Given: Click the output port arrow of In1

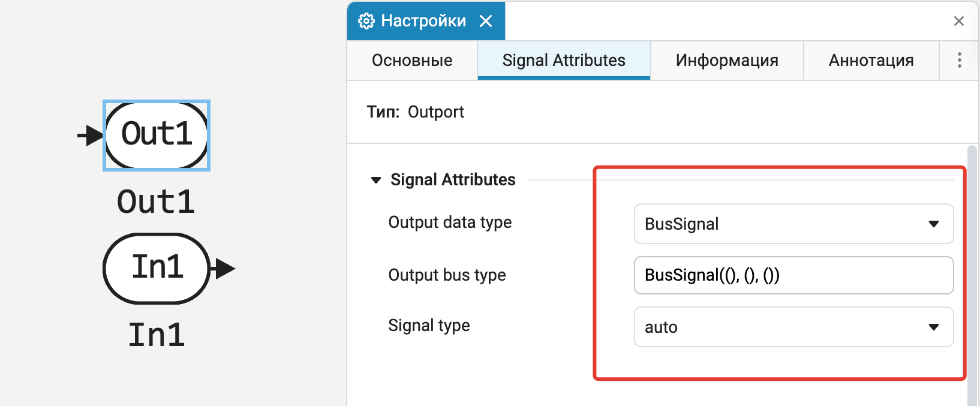Looking at the screenshot, I should click(224, 268).
